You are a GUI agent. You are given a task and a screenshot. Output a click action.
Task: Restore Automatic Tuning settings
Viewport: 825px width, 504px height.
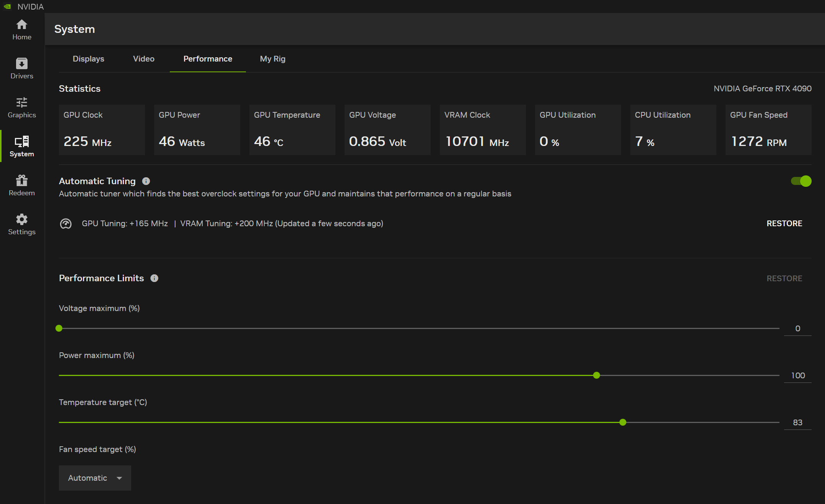(x=784, y=224)
